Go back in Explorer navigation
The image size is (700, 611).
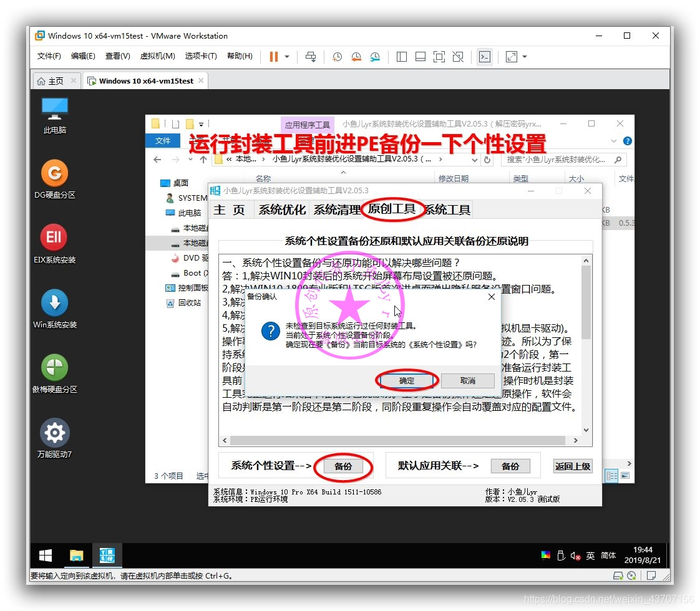click(157, 159)
